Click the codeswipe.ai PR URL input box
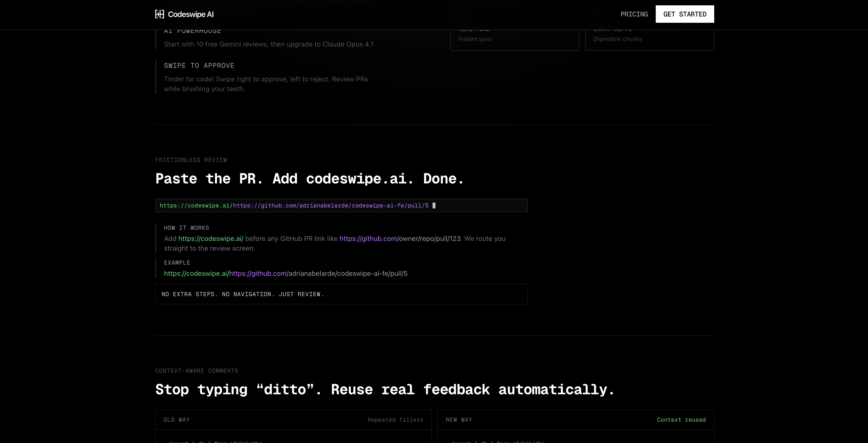The image size is (868, 443). coord(341,206)
